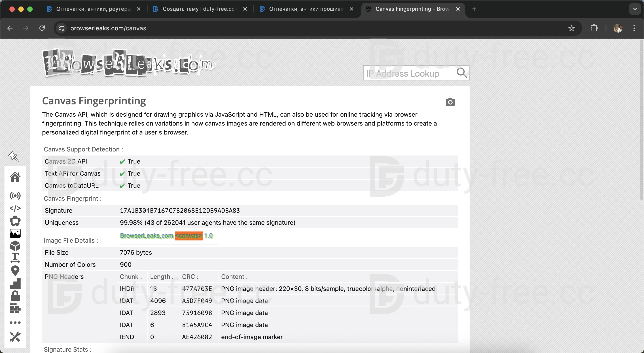Screen dimensions: 644x353
Task: Click the padlock SSL icon in sidebar
Action: tap(15, 296)
